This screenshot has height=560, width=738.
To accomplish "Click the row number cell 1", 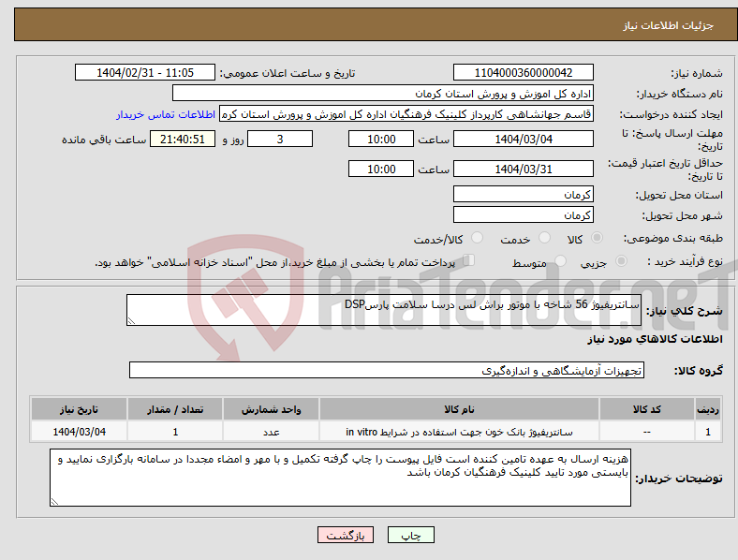I will (x=708, y=432).
